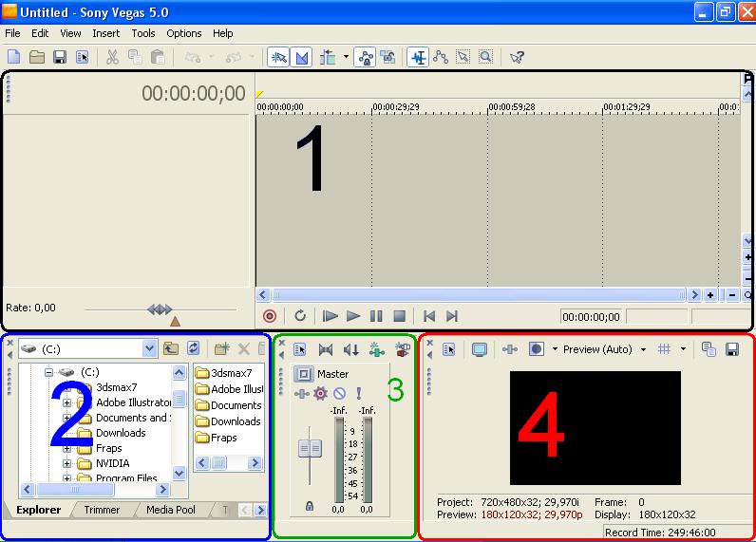The image size is (756, 542).
Task: Go to end with the transport button
Action: (x=452, y=316)
